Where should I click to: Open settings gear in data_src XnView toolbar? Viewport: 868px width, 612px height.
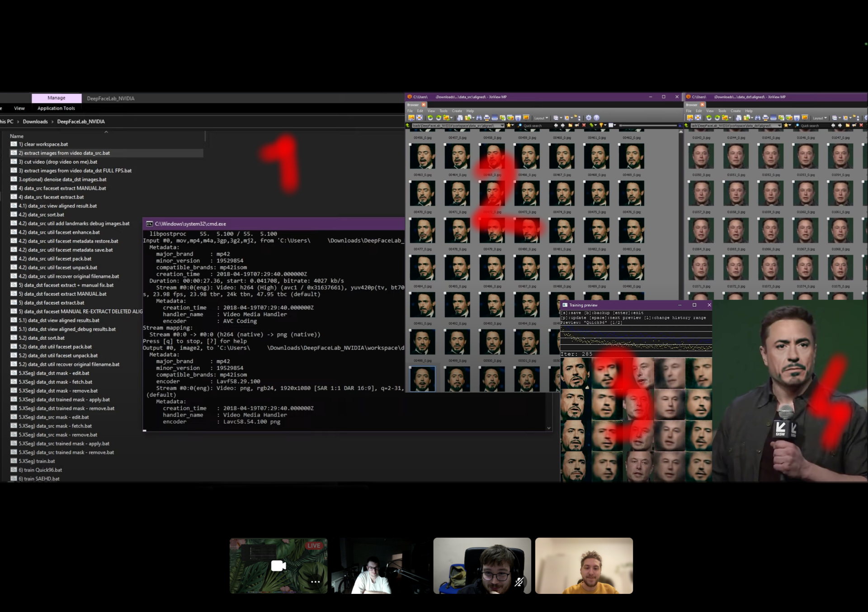(x=589, y=118)
